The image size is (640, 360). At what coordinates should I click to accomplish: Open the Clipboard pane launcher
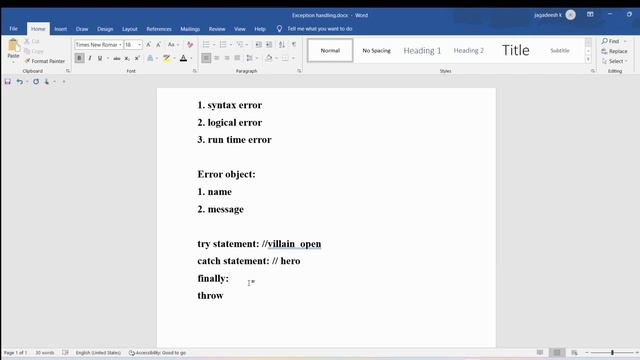68,71
